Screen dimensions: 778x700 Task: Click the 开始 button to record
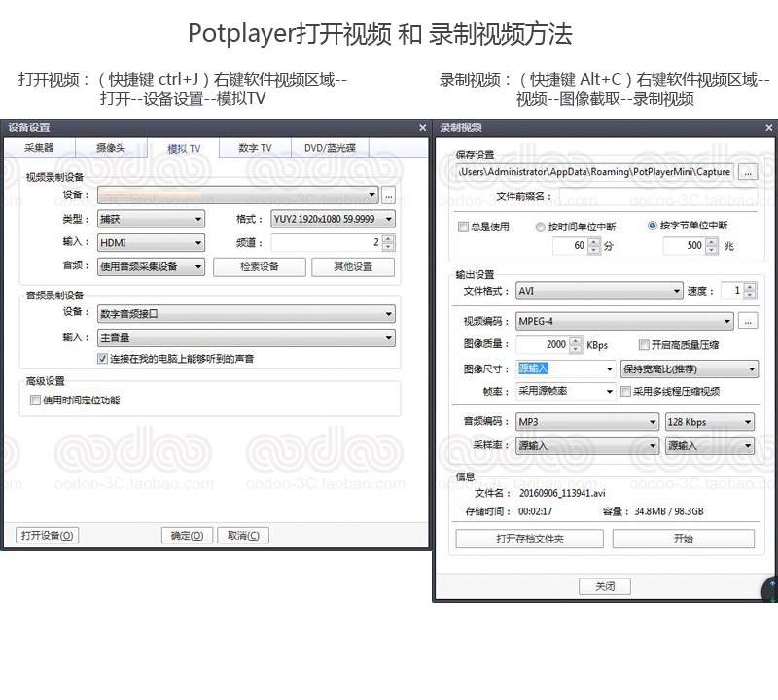tap(684, 539)
